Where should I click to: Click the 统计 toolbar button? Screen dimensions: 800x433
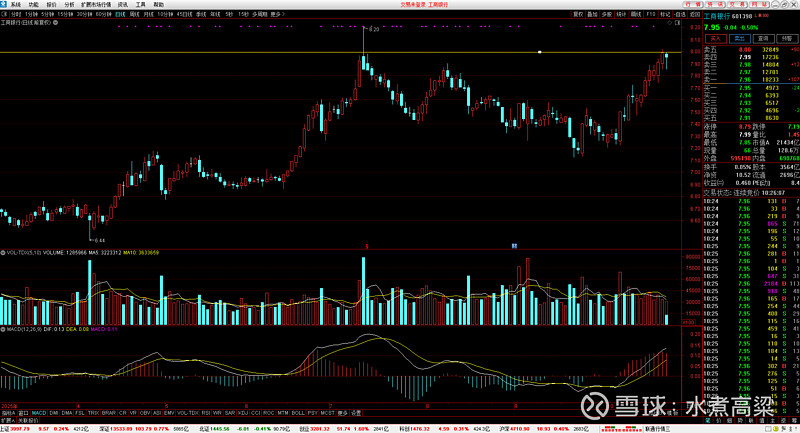point(621,14)
